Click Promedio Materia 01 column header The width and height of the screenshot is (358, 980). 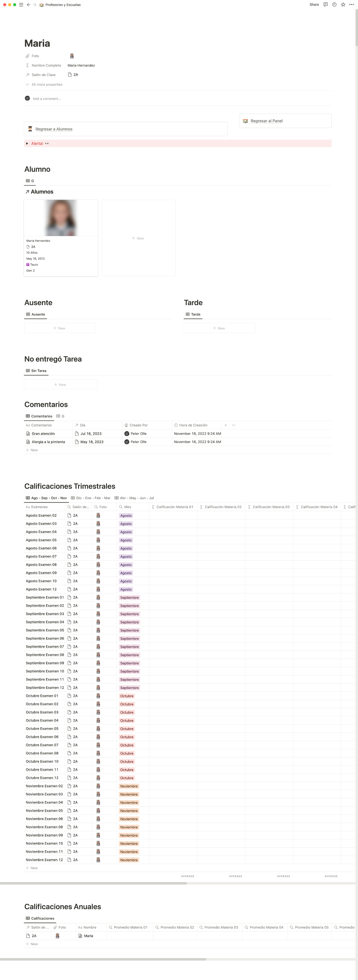130,927
